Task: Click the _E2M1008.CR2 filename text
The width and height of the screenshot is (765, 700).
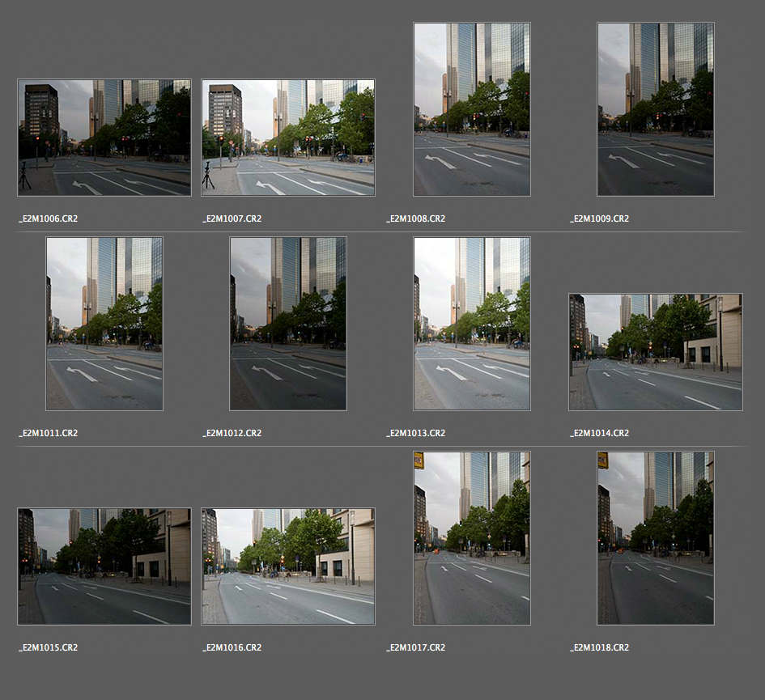Action: 416,218
